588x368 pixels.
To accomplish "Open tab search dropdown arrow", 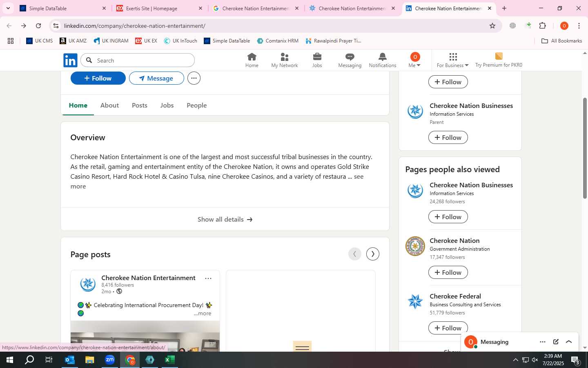I will click(x=8, y=8).
